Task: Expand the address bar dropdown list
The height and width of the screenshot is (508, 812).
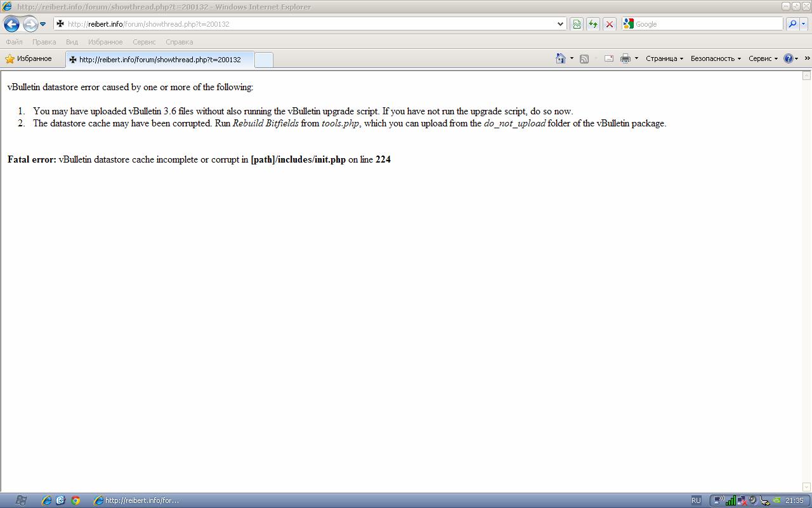Action: pos(560,24)
